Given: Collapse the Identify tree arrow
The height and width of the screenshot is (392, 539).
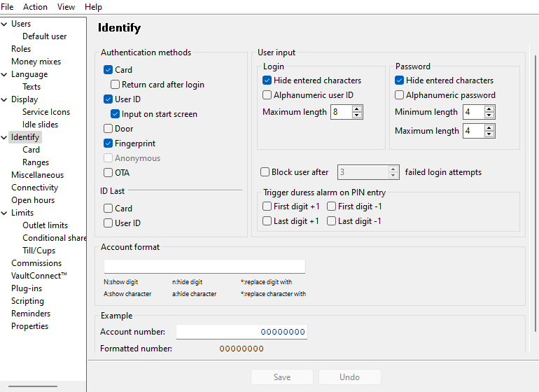Looking at the screenshot, I should click(x=5, y=137).
